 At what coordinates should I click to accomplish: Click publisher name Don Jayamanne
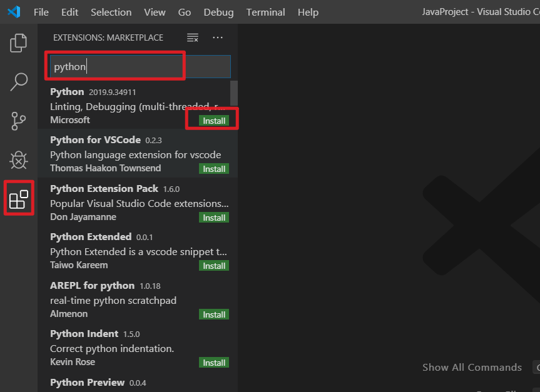point(83,217)
